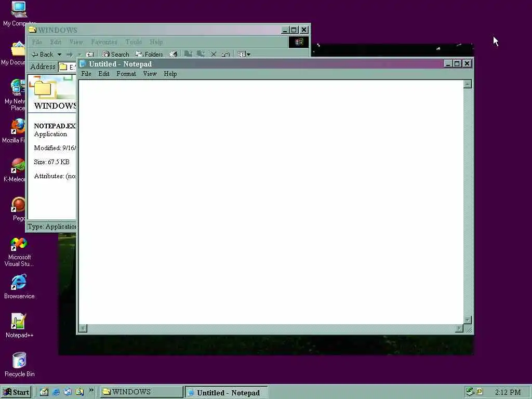Screen dimensions: 532x399
Task: Open the Edit menu in Notepad
Action: (x=104, y=74)
